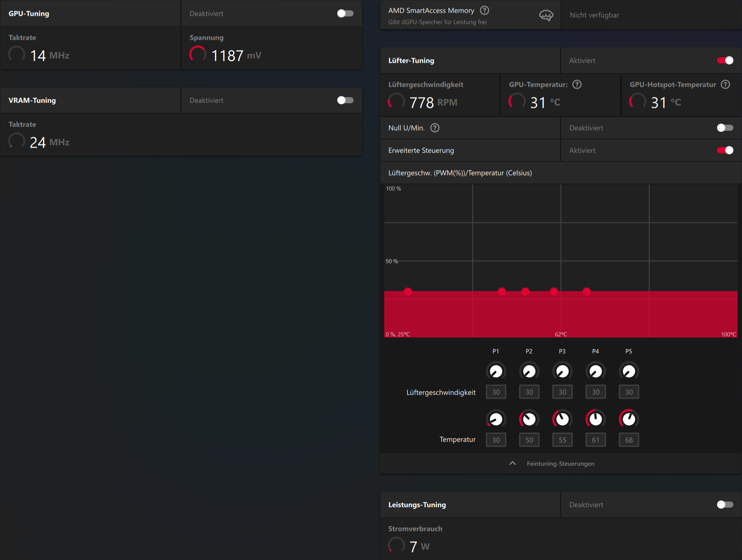Select the first fan curve point at 30°C
742x560 pixels.
(x=408, y=291)
